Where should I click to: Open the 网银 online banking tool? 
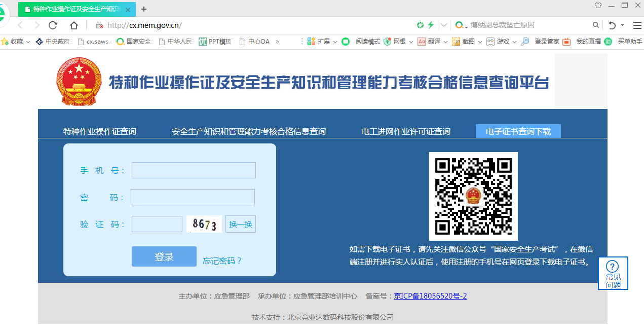398,42
